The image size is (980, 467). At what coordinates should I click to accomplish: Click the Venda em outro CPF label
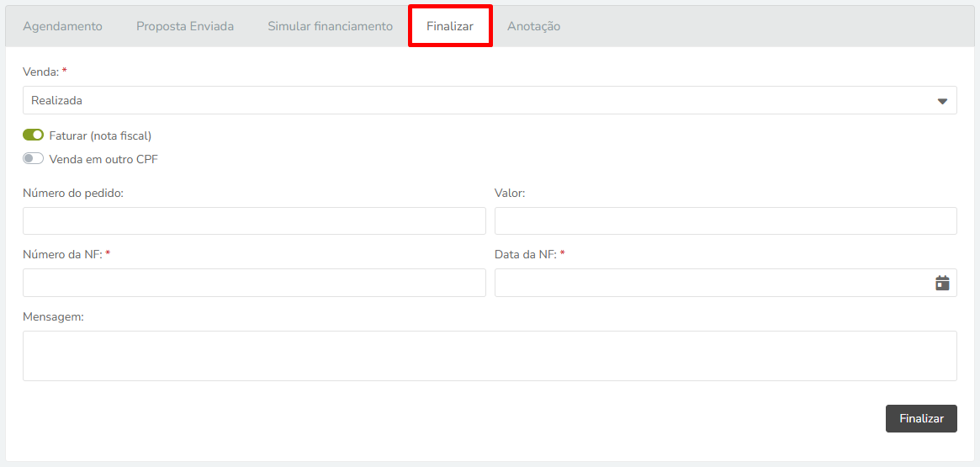click(x=103, y=159)
